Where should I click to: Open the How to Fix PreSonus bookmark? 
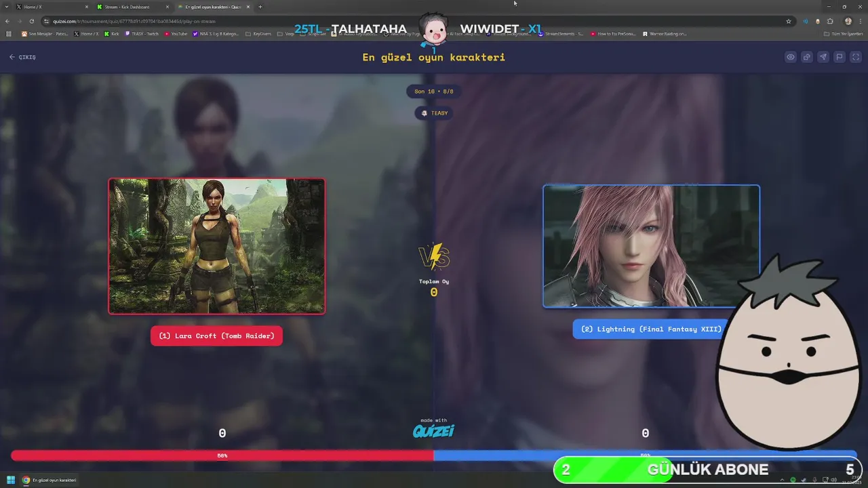[614, 33]
